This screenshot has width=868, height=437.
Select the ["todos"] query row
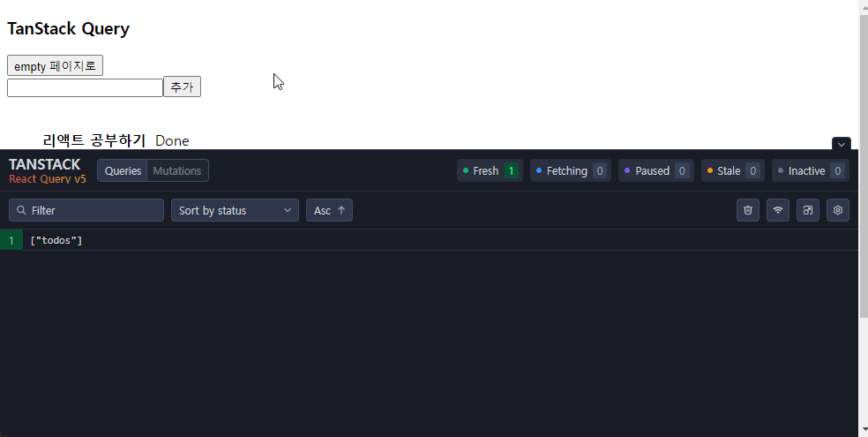tap(429, 240)
